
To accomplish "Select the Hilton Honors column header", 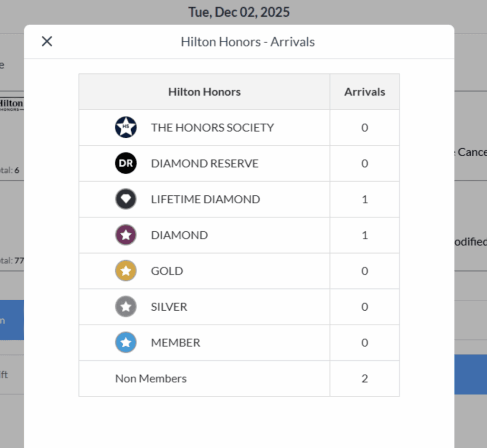I will 205,92.
